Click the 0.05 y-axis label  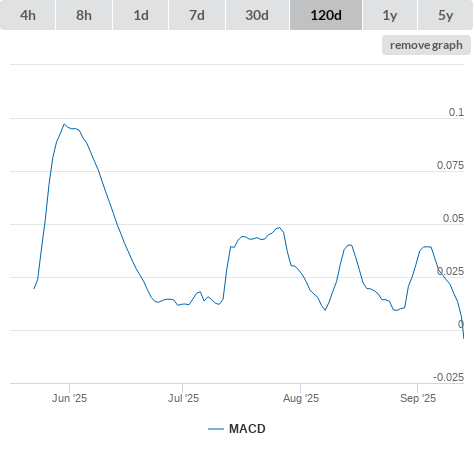453,218
